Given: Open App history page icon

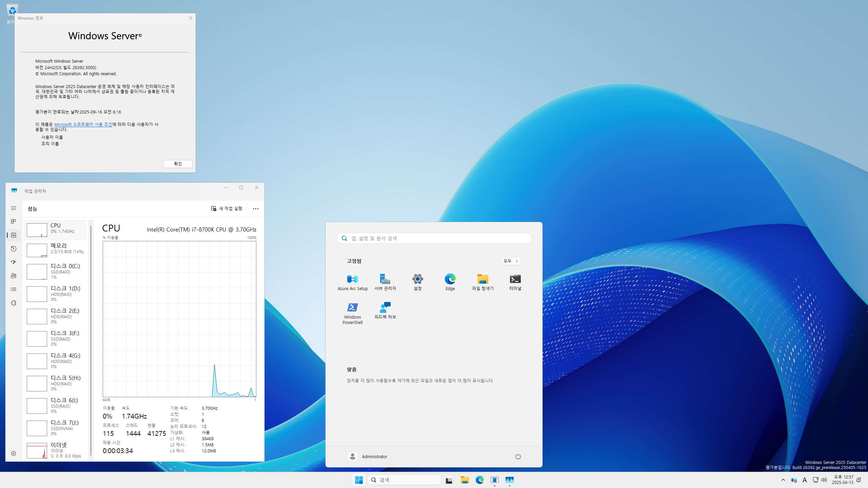Looking at the screenshot, I should pos(14,249).
